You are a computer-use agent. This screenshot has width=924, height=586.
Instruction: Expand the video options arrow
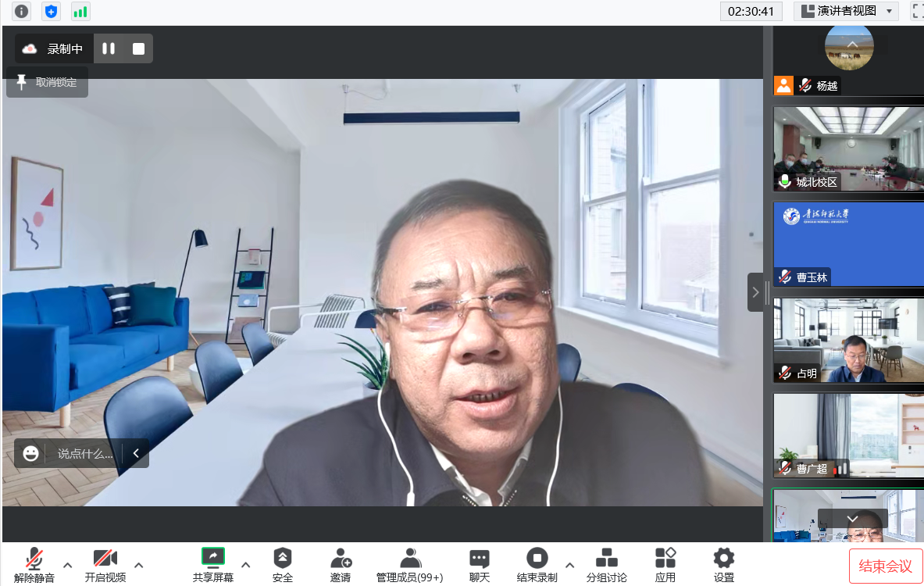pos(139,565)
